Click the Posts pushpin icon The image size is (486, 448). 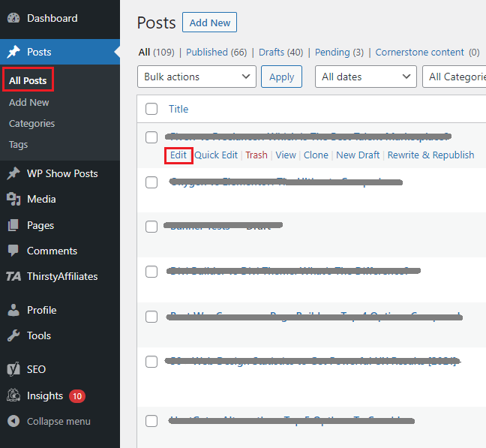tap(13, 52)
